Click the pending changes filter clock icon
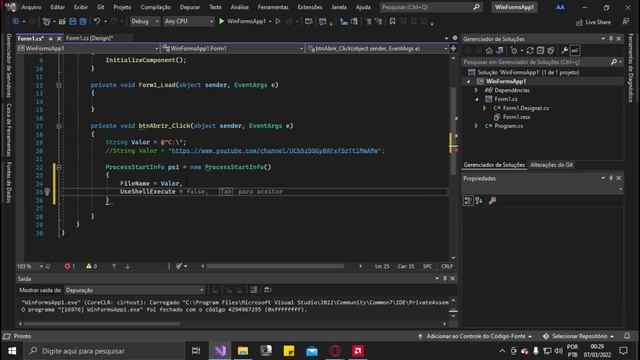Screen dimensions: 640x360 tap(514, 51)
